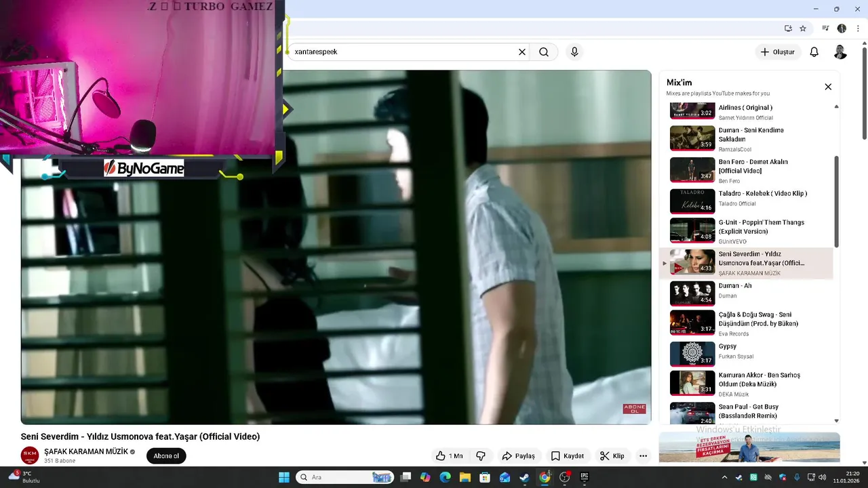Share the video using Paylaş

tap(518, 456)
